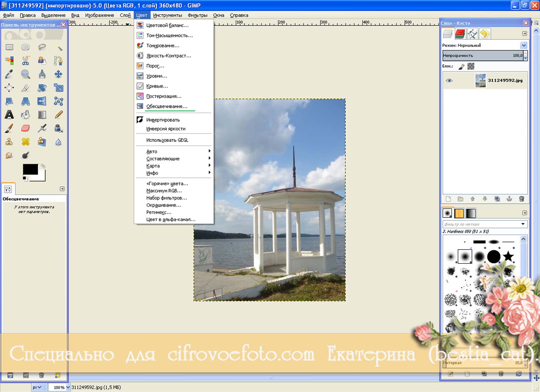Select the Bucket Fill tool
540x392 pixels.
coord(25,115)
